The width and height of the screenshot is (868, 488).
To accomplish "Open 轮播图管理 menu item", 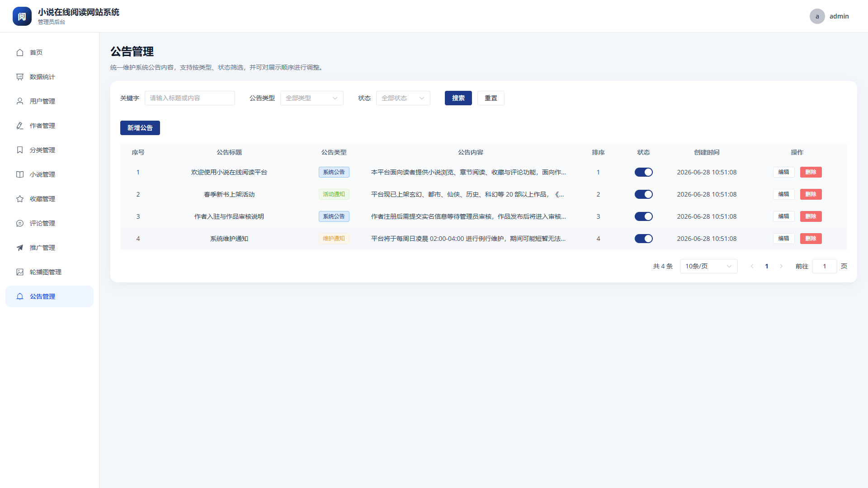I will pos(49,272).
